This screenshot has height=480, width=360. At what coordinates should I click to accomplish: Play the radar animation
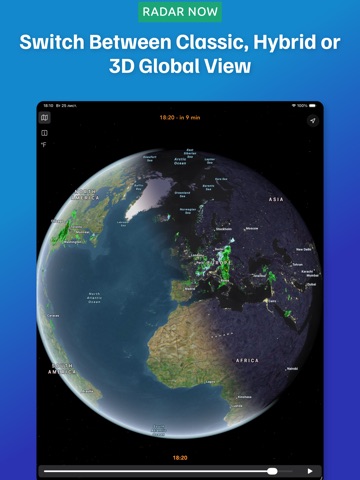[310, 471]
